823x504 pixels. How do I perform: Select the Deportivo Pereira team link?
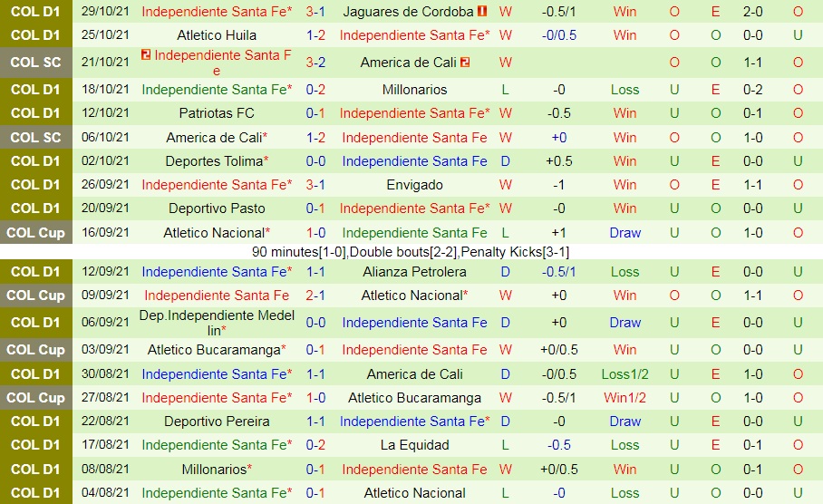217,422
